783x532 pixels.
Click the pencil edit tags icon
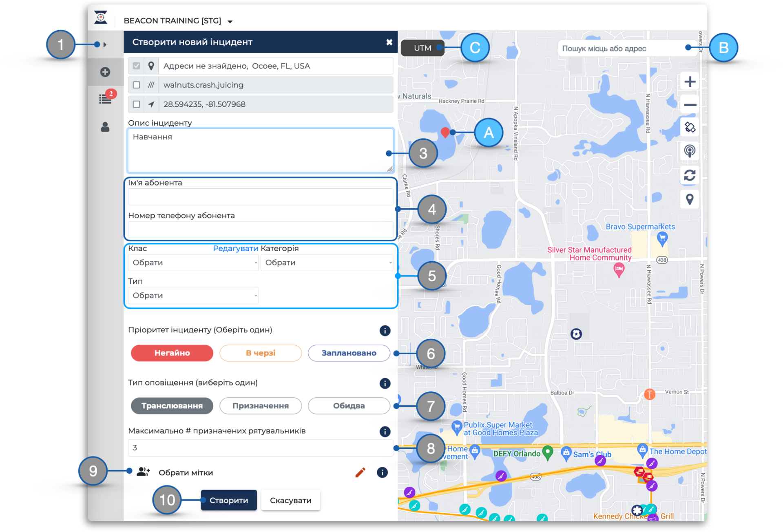point(360,472)
